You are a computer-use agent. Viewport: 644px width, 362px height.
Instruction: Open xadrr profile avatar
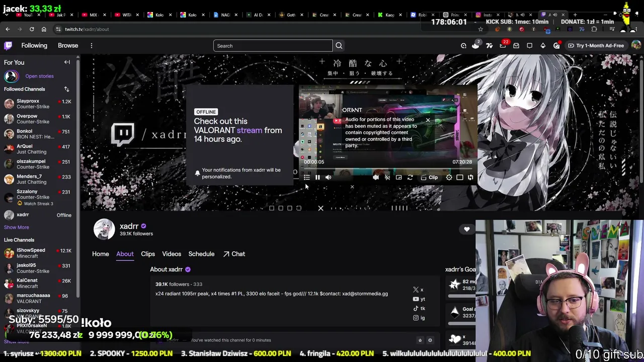[104, 229]
